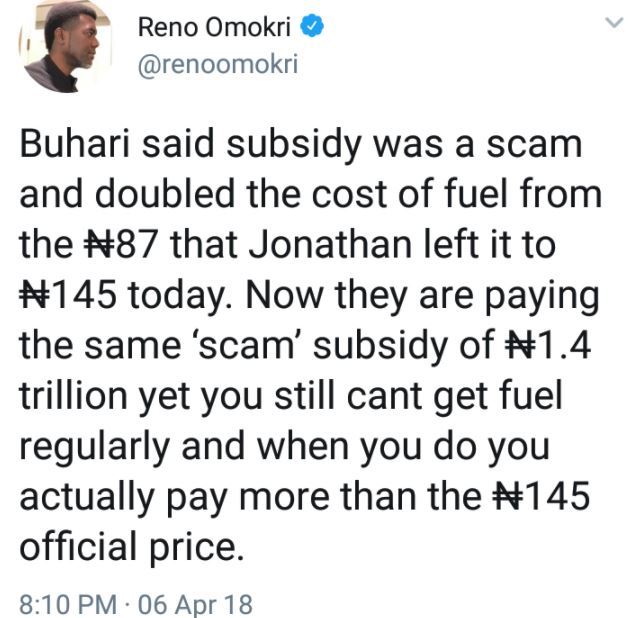The width and height of the screenshot is (628, 618).
Task: Open Reno Omokri's profile picture
Action: (x=65, y=46)
